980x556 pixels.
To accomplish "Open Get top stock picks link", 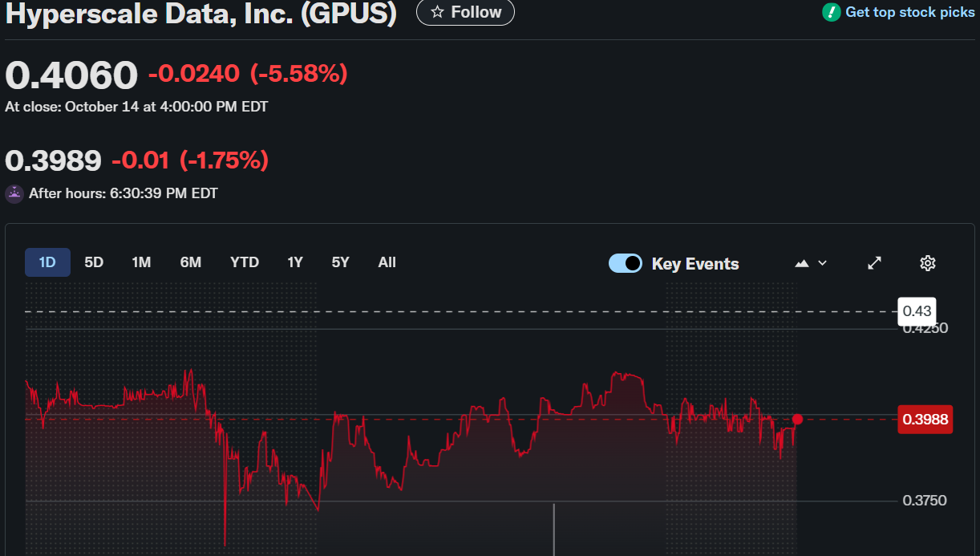I will coord(909,12).
